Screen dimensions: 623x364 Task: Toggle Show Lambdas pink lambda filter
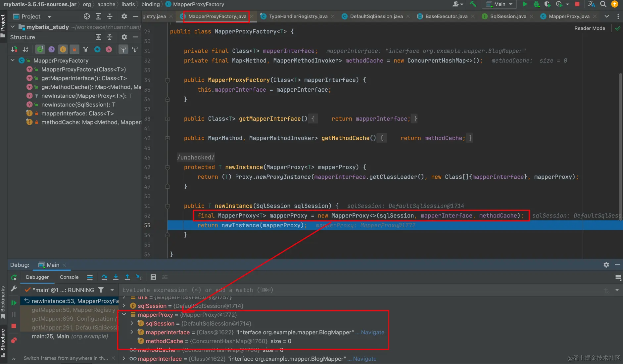coord(109,49)
